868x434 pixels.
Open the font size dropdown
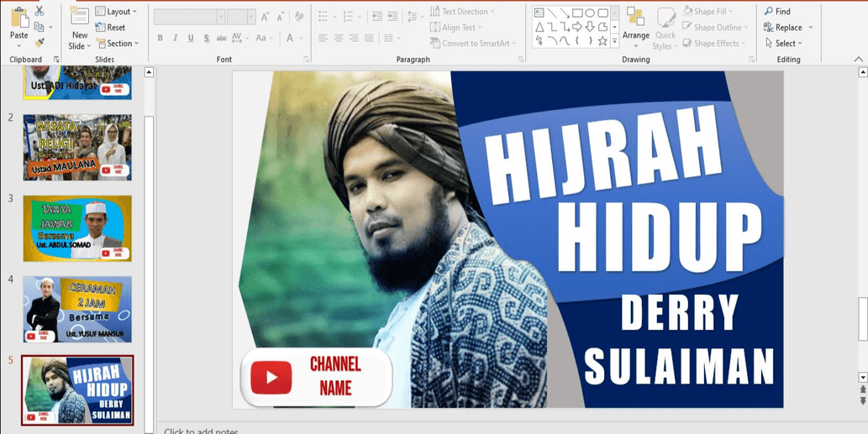coord(252,17)
